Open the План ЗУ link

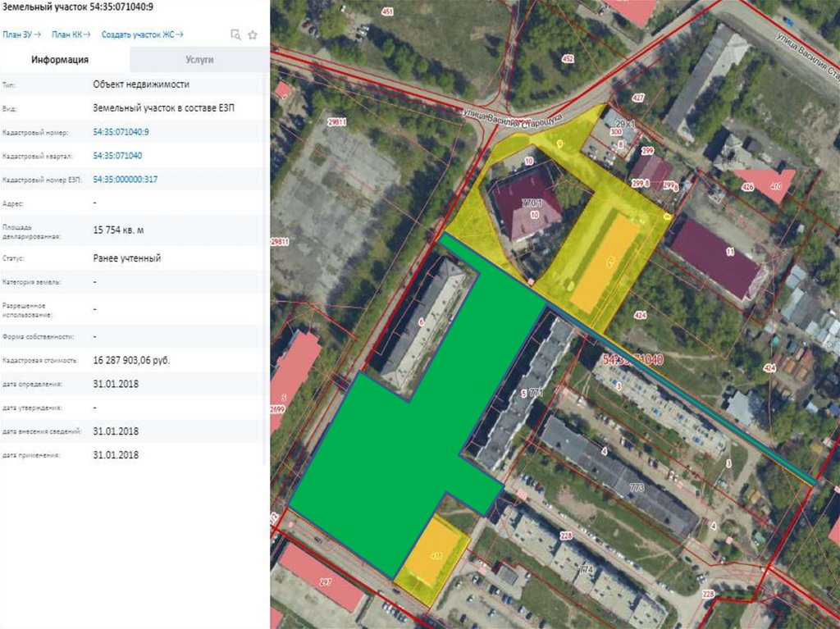tap(21, 34)
